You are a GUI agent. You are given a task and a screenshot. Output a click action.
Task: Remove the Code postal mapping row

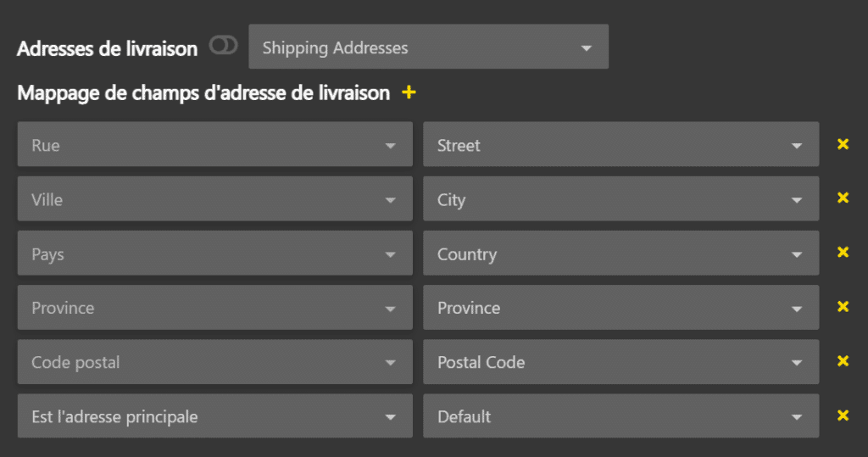coord(843,361)
